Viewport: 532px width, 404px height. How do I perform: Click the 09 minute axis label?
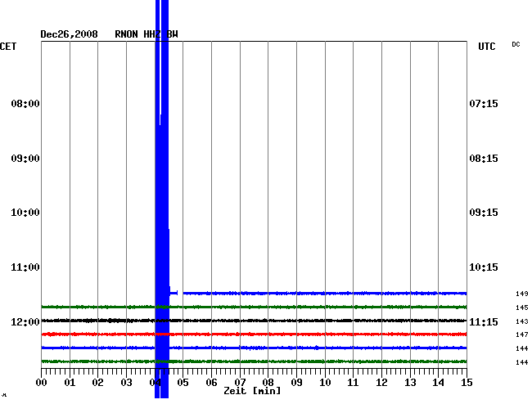pos(296,383)
